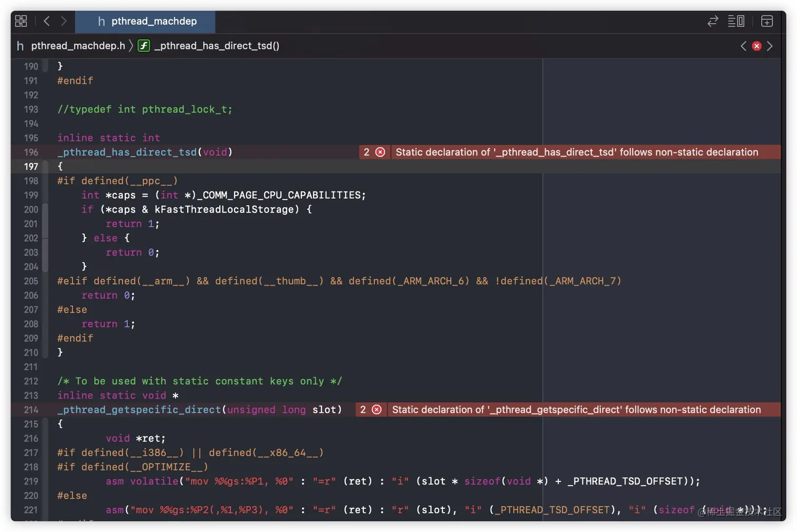Click 'inline static void *' on line 213
Viewport: 797px width, 532px height.
(x=118, y=395)
